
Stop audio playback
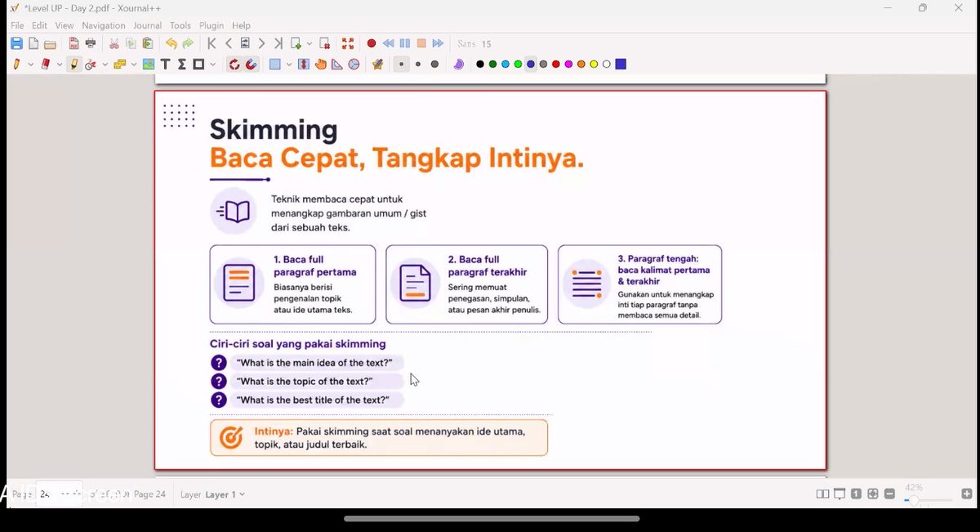pyautogui.click(x=421, y=43)
